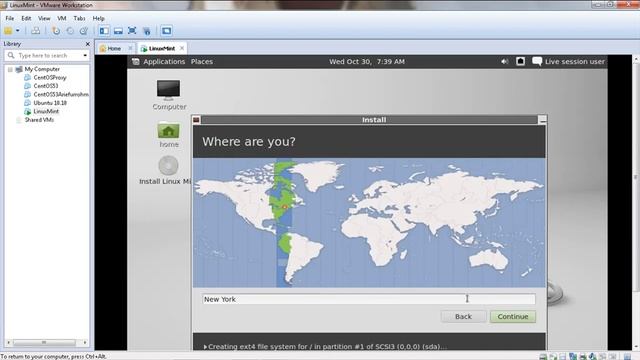Click the Continue button
Viewport: 640px width, 360px height.
(513, 316)
